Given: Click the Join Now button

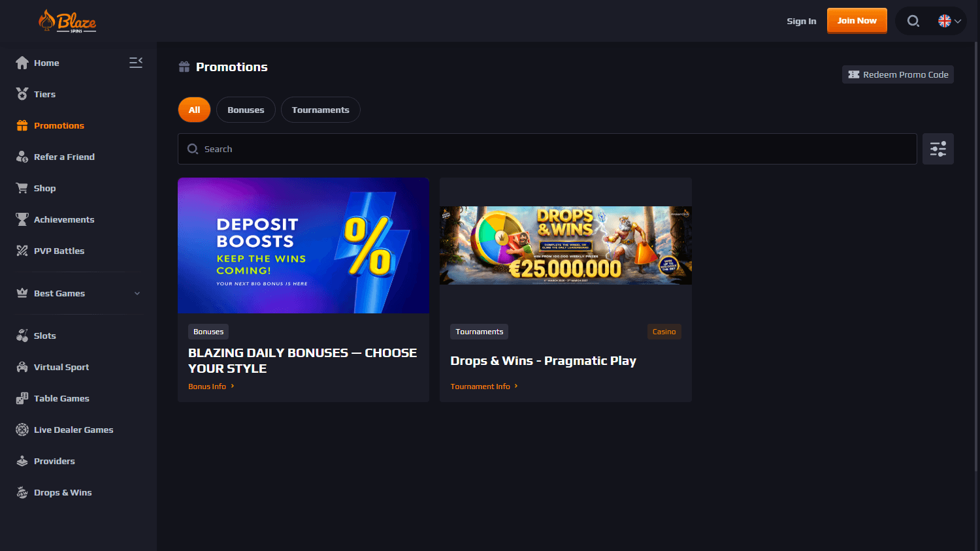Looking at the screenshot, I should tap(857, 20).
